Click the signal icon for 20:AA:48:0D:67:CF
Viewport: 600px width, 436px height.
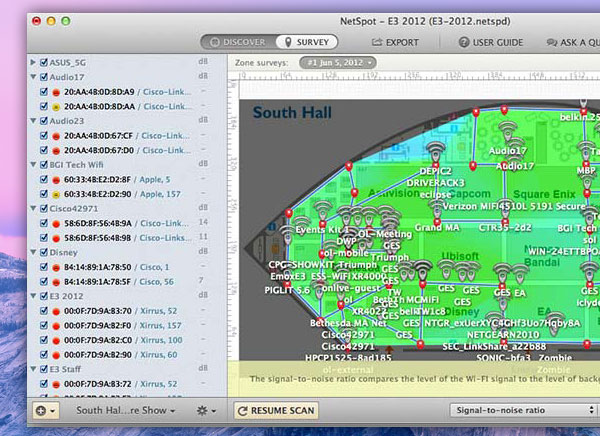click(x=56, y=136)
